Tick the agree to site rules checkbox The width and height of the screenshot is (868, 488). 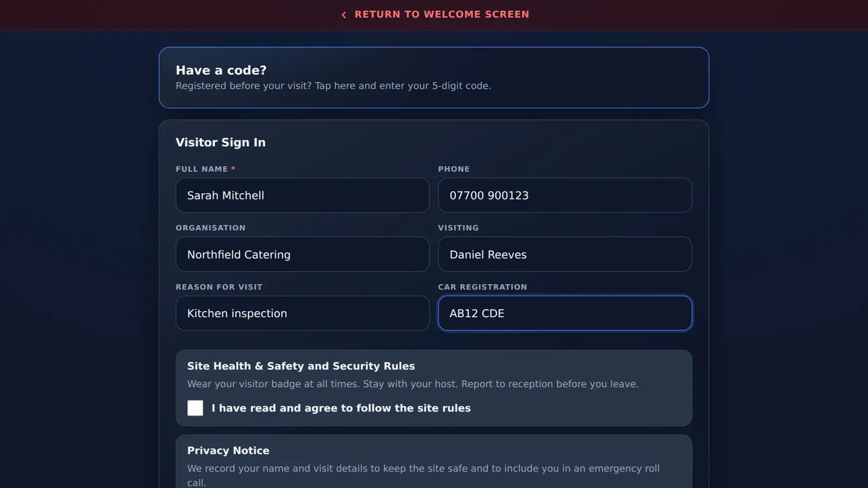point(195,408)
